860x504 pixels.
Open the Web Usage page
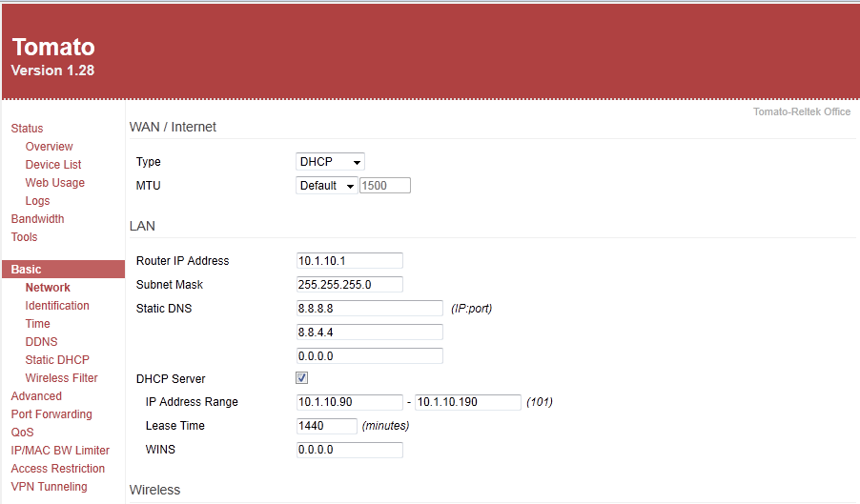55,182
